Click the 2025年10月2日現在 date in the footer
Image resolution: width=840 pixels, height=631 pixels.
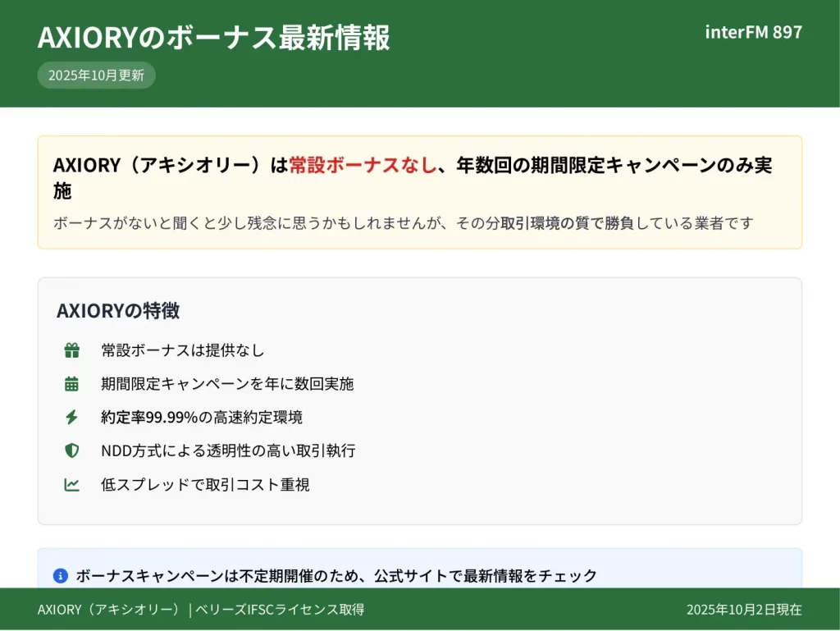(744, 610)
